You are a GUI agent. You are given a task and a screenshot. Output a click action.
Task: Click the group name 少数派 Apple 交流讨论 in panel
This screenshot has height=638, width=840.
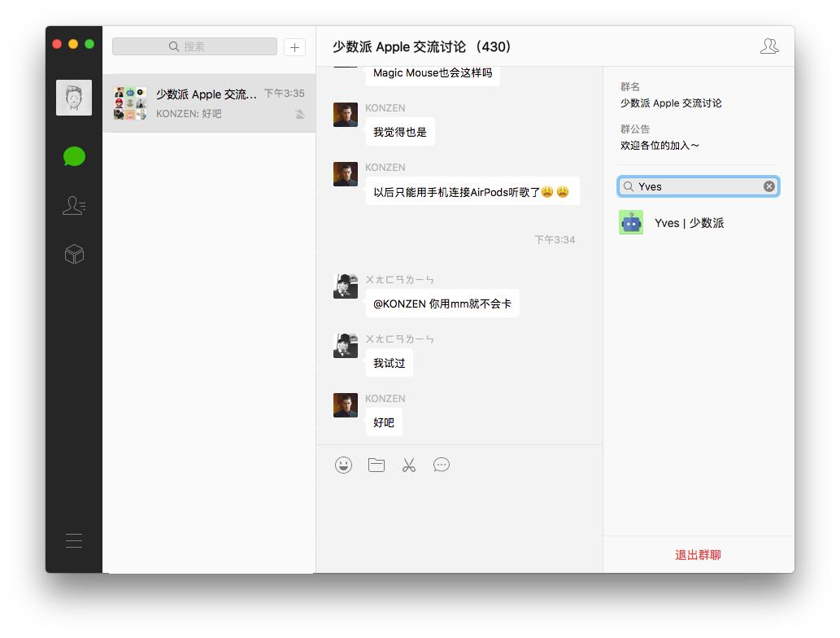[x=671, y=103]
